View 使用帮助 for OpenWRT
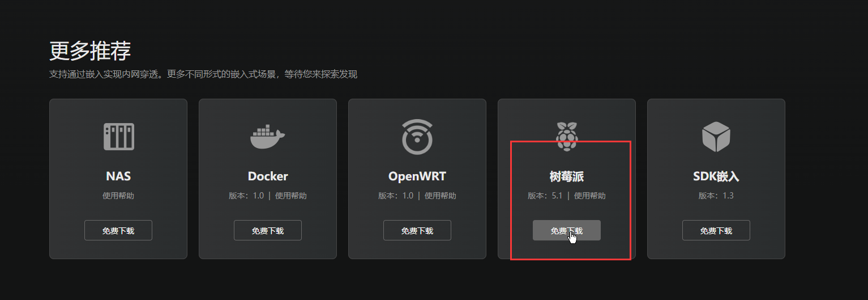The image size is (868, 300). (441, 196)
